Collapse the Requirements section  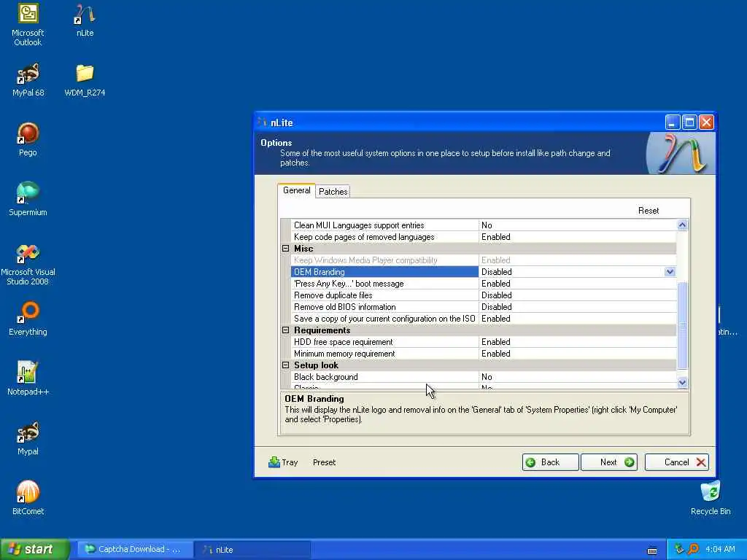285,330
